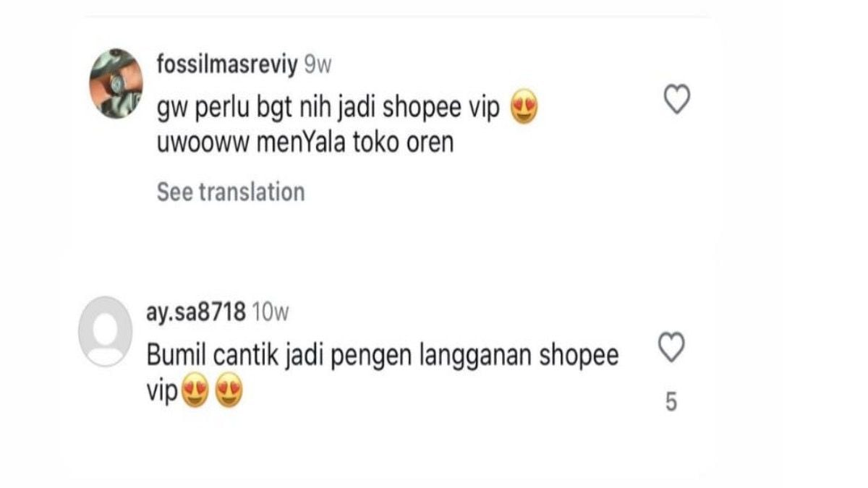Image resolution: width=868 pixels, height=488 pixels.
Task: View the 5 likes count
Action: 671,403
